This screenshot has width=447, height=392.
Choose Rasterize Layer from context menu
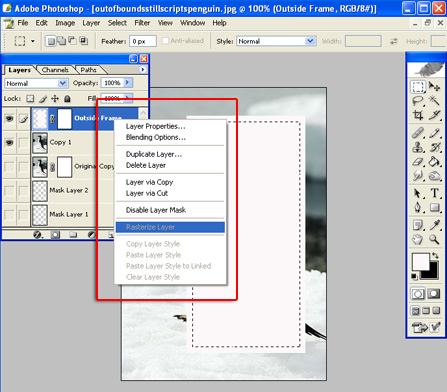(x=170, y=227)
